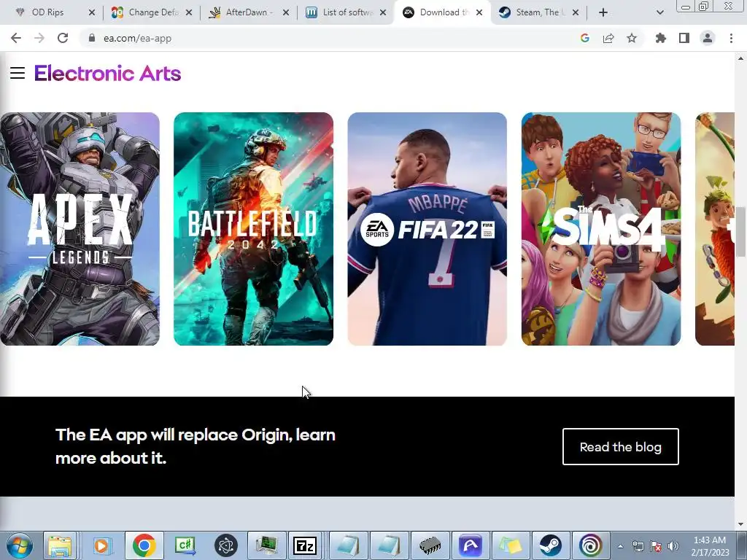Viewport: 747px width, 560px height.
Task: Click the scrollbar up arrow
Action: click(x=740, y=58)
